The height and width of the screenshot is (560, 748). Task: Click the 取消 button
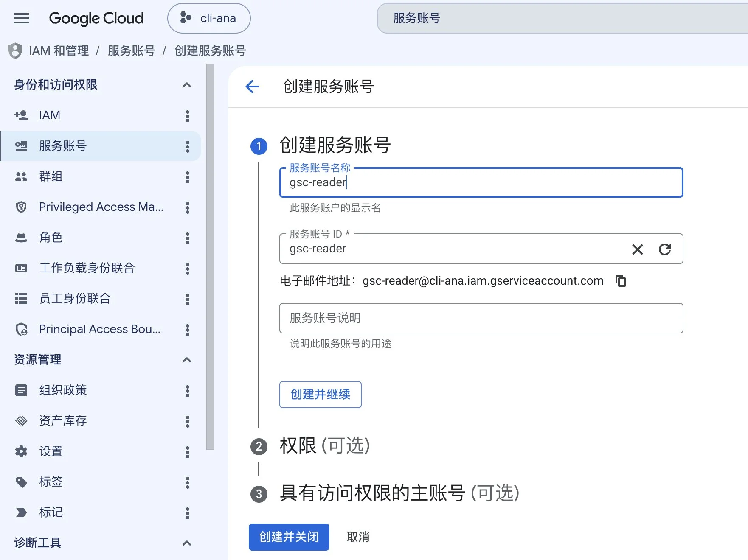click(358, 537)
